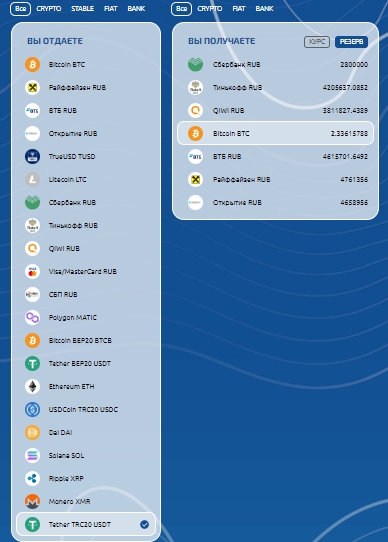Filter receive list by CRYPTO
Viewport: 388px width, 542px height.
pyautogui.click(x=210, y=9)
